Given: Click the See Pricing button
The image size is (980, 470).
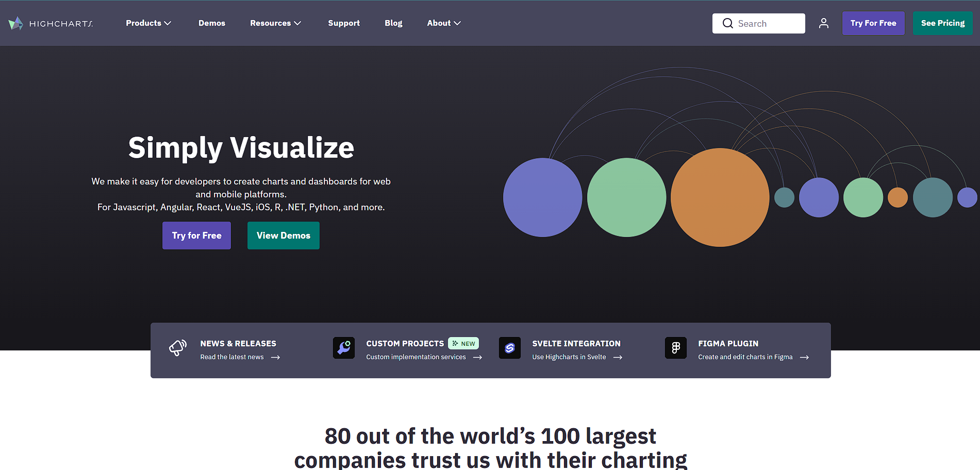Looking at the screenshot, I should point(942,23).
